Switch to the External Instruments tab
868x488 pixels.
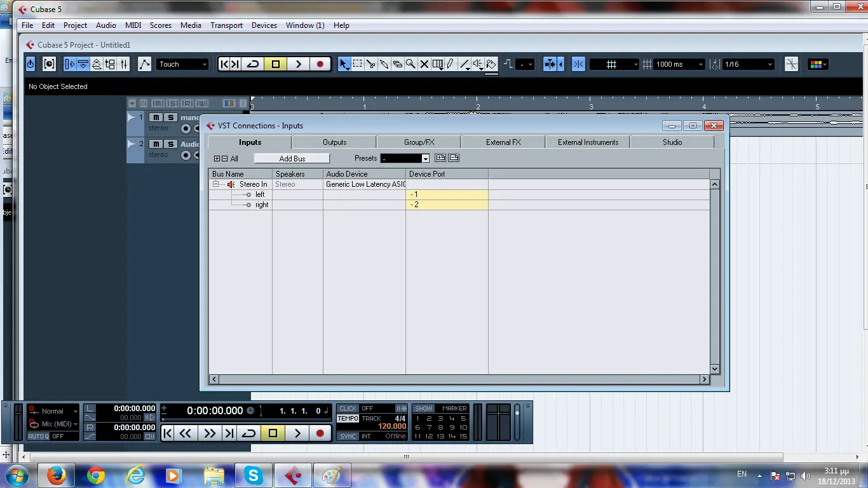point(588,142)
